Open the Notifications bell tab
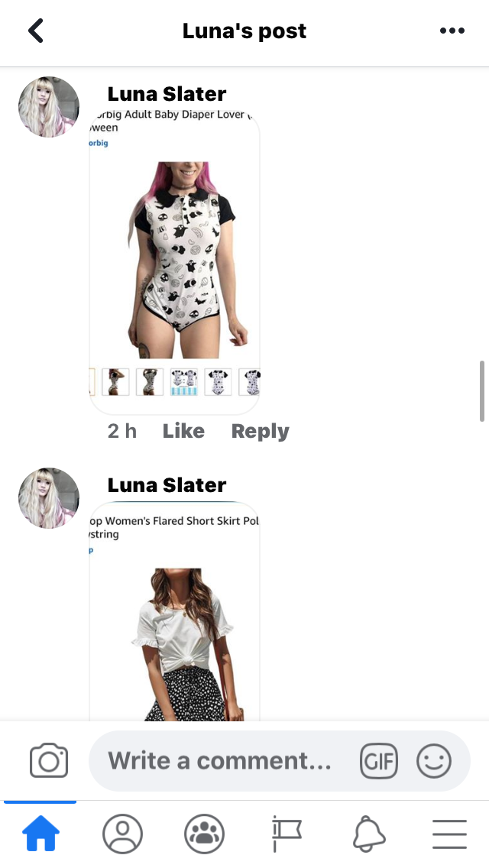 (x=369, y=833)
